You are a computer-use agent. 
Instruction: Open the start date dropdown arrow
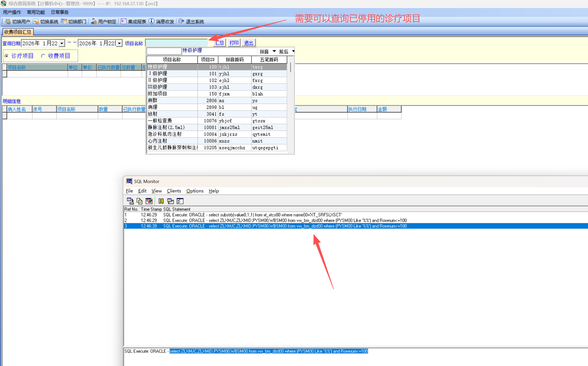[62, 43]
